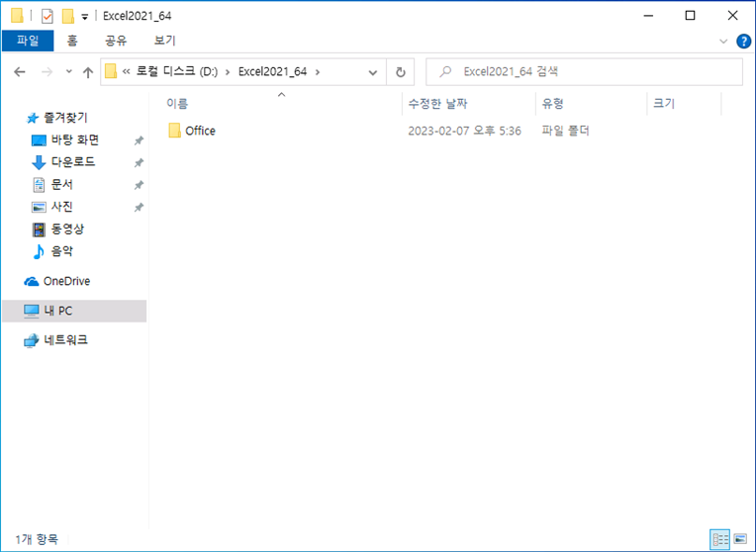Click the pin icon next to 바탕 화면
The image size is (756, 552).
pyautogui.click(x=139, y=140)
